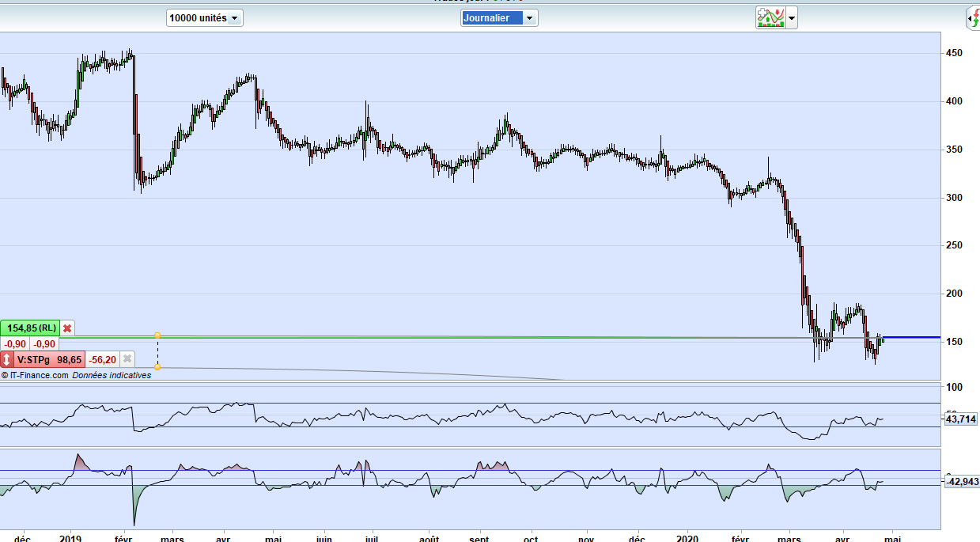Click the blue current price line segment
Image resolution: width=980 pixels, height=542 pixels.
click(x=911, y=338)
